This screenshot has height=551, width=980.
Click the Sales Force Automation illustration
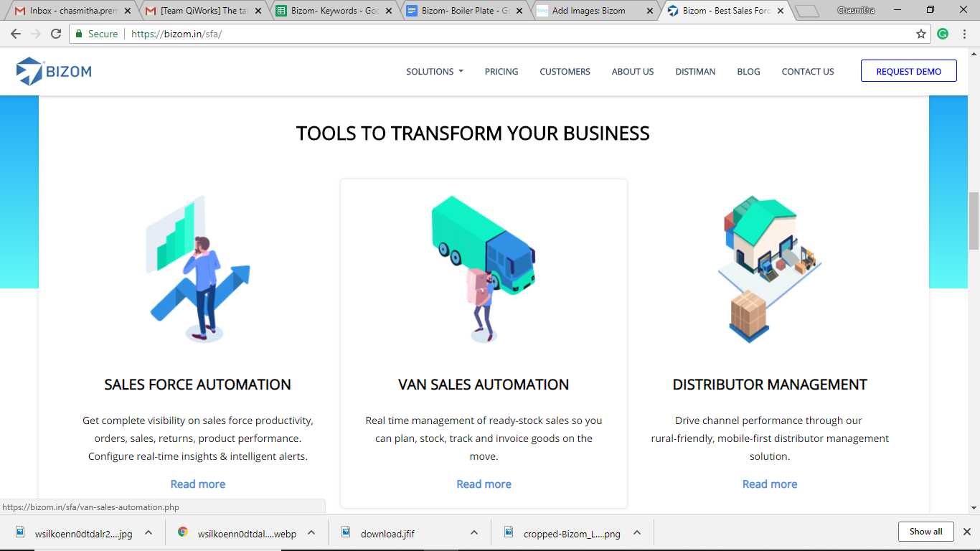(198, 269)
